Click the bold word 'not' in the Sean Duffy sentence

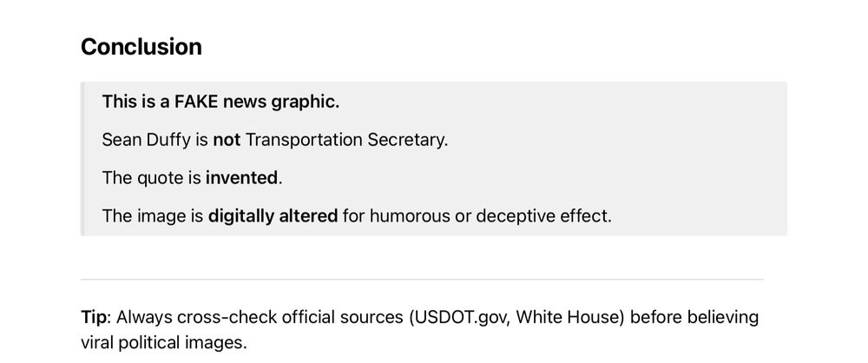click(227, 140)
